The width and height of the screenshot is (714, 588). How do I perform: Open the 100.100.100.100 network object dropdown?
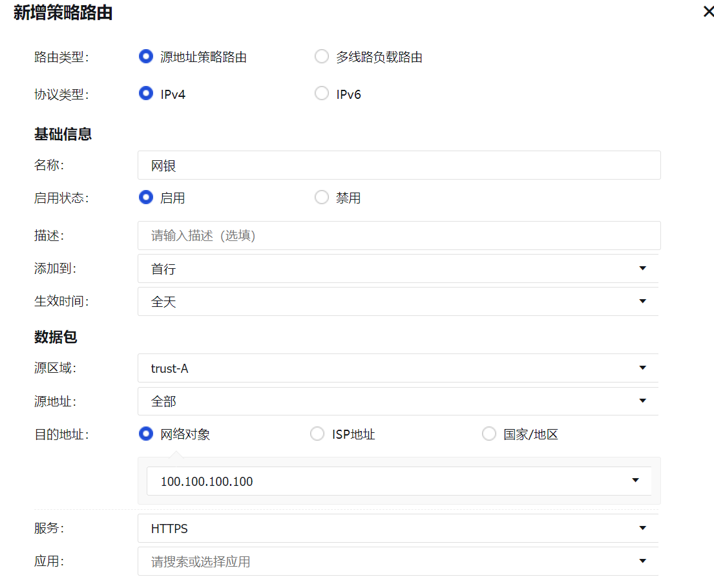click(x=398, y=481)
